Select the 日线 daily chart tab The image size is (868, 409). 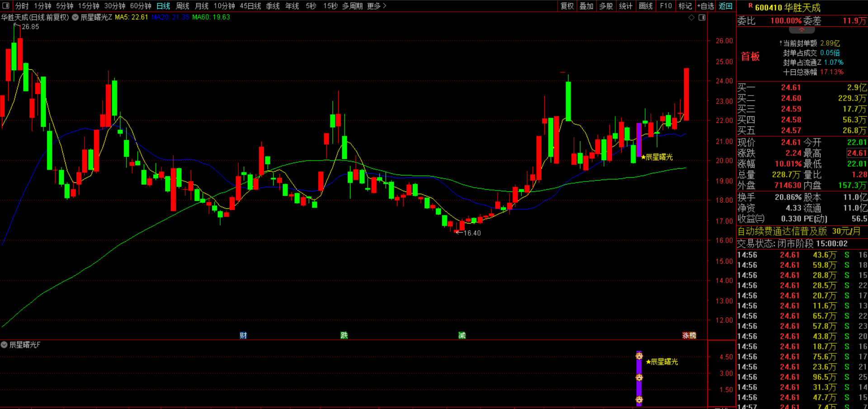(x=163, y=6)
